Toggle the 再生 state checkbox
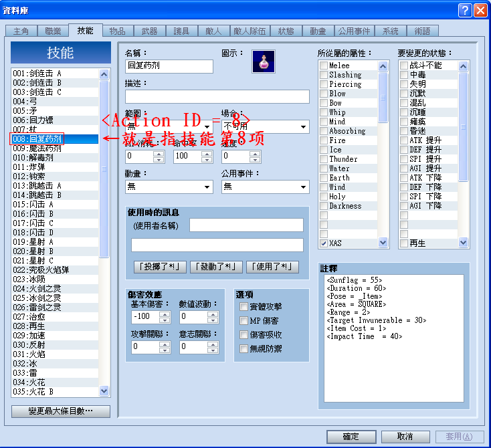Screen dimensions: 491x448 coord(404,243)
